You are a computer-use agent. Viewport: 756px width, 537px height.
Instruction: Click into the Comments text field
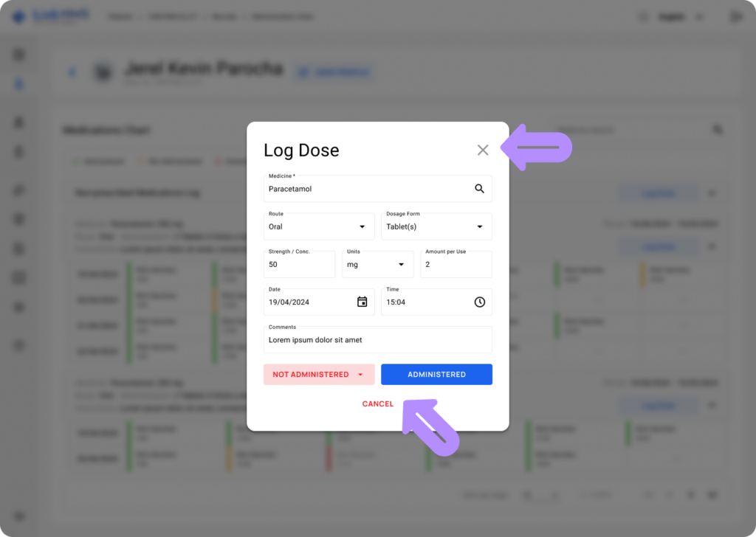coord(377,340)
